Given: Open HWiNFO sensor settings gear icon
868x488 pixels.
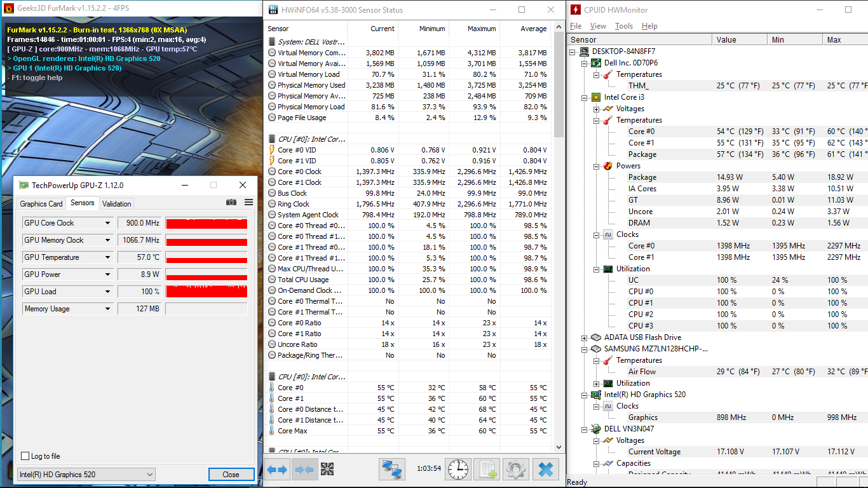Looking at the screenshot, I should [516, 470].
